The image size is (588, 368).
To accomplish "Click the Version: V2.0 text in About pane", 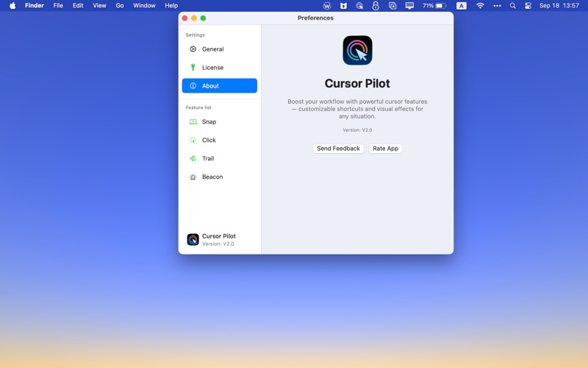I will (x=357, y=130).
